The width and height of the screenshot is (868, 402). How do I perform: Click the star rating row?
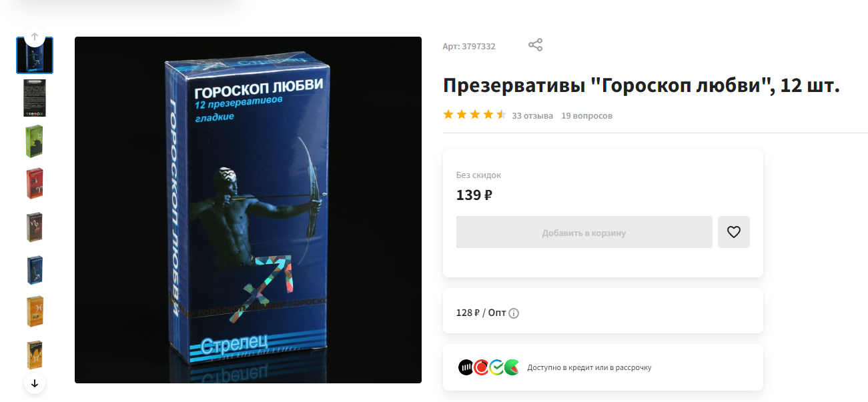tap(475, 115)
